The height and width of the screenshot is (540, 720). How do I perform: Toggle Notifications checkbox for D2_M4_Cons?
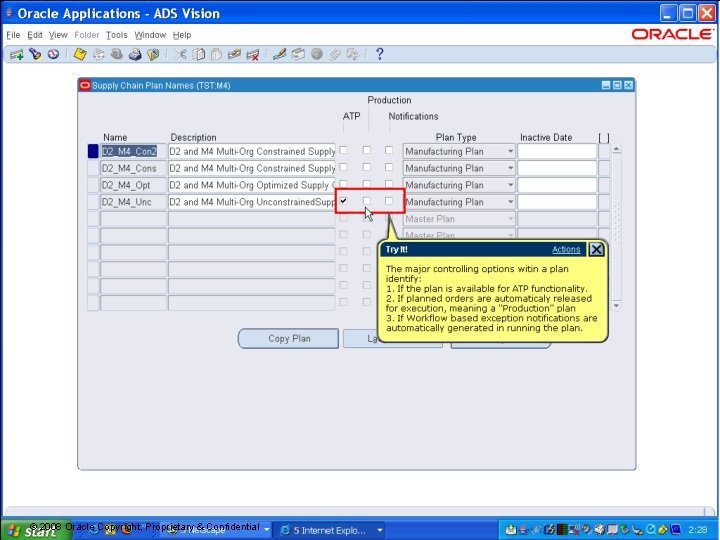pyautogui.click(x=389, y=167)
